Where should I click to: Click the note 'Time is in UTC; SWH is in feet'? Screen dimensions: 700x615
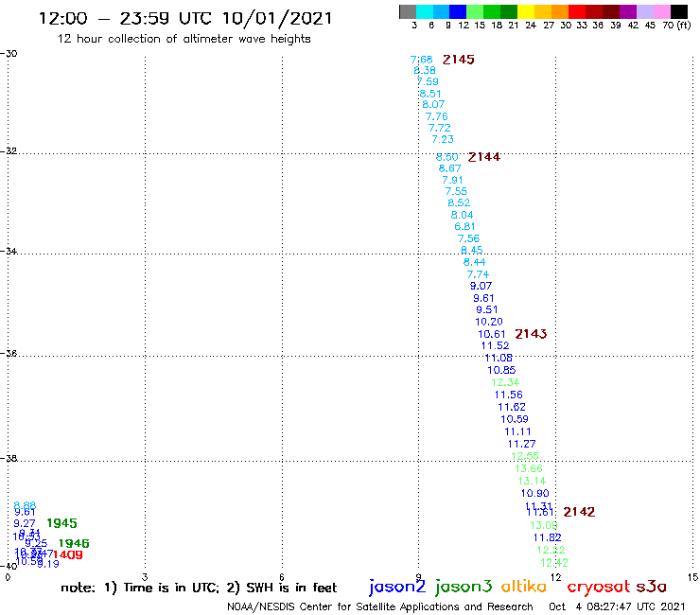click(x=199, y=588)
